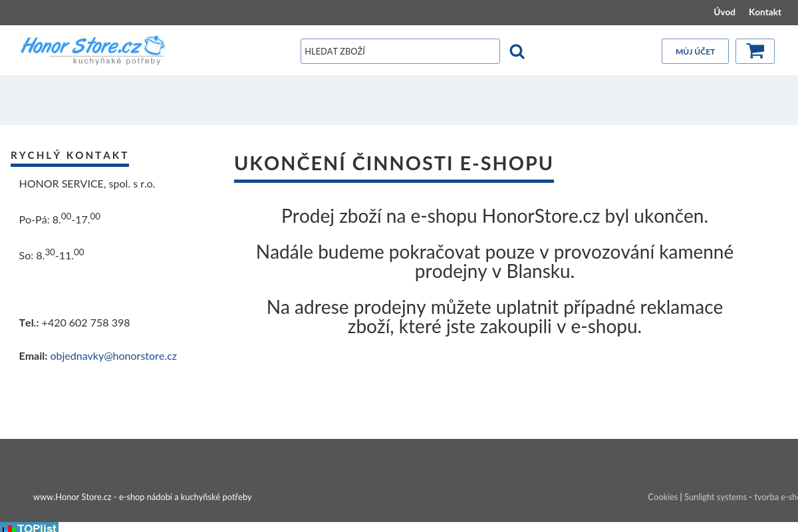Visit the Sunlight systems footer link
The height and width of the screenshot is (532, 798).
pyautogui.click(x=716, y=497)
